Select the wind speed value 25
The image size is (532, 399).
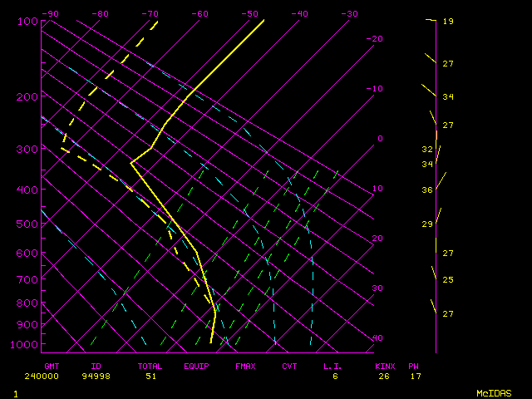click(x=448, y=280)
